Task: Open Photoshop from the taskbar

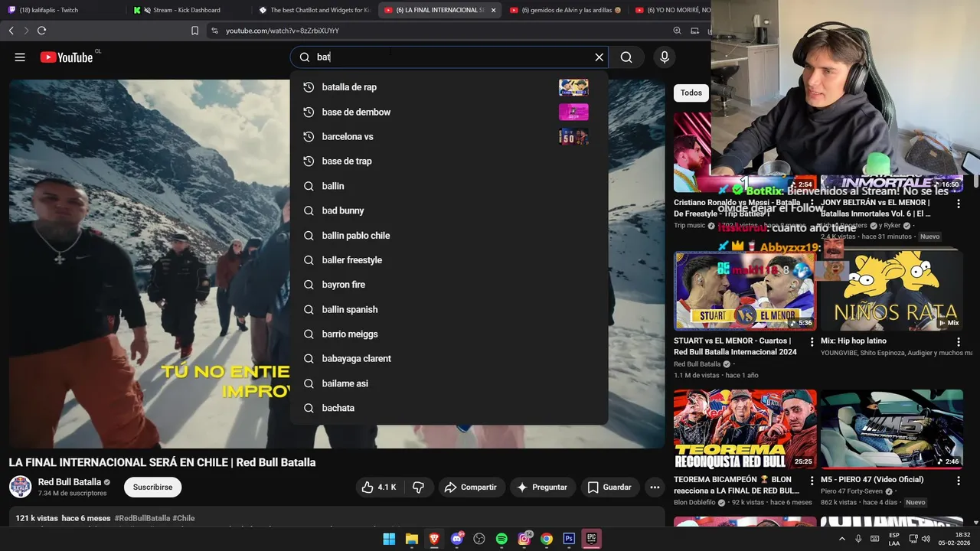Action: click(569, 539)
